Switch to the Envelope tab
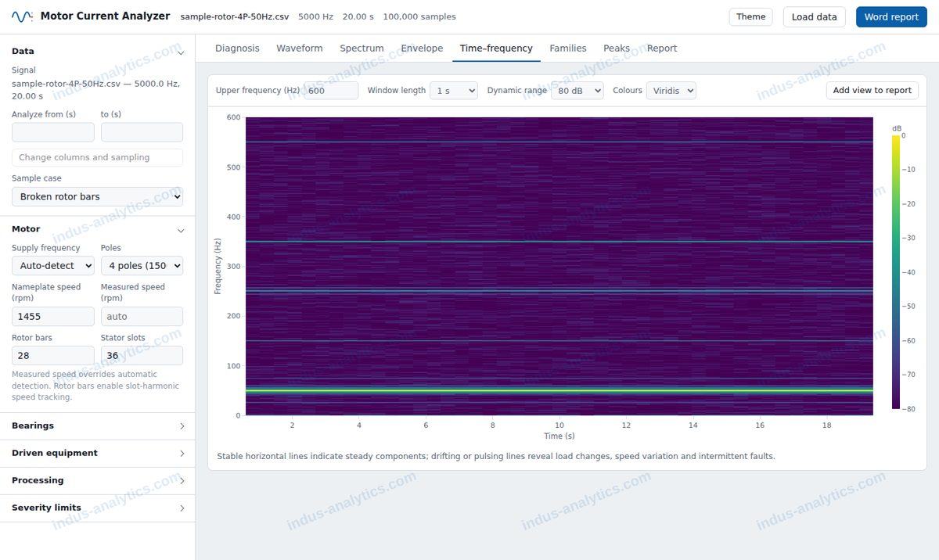 coord(422,48)
